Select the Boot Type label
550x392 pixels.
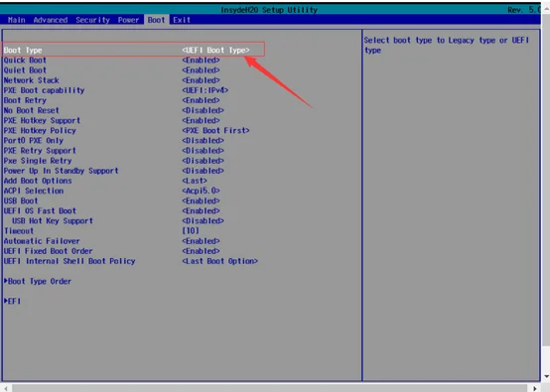click(23, 51)
